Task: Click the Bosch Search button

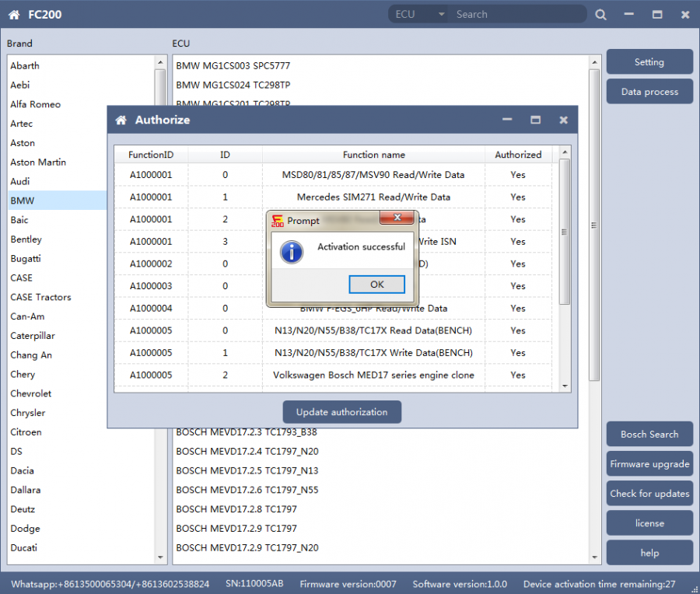Action: pyautogui.click(x=649, y=435)
